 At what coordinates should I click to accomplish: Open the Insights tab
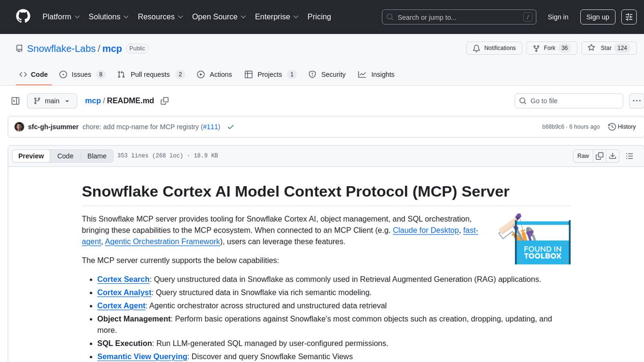(376, 74)
